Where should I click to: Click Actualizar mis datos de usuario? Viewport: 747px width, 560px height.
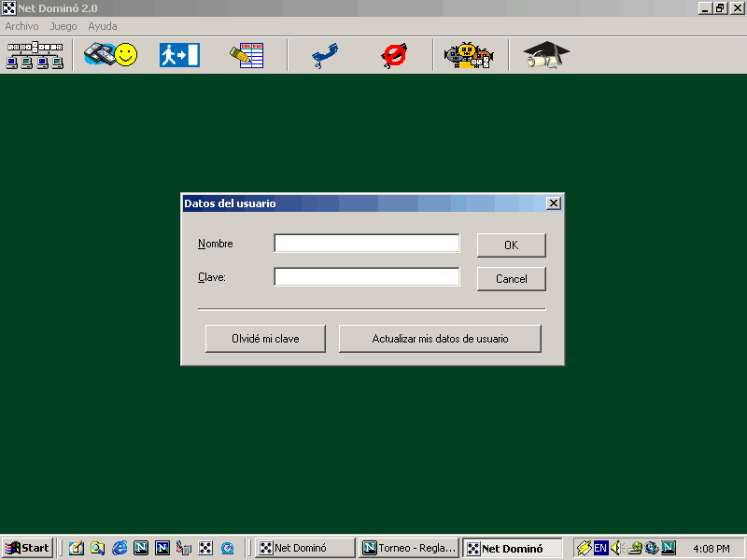(440, 339)
